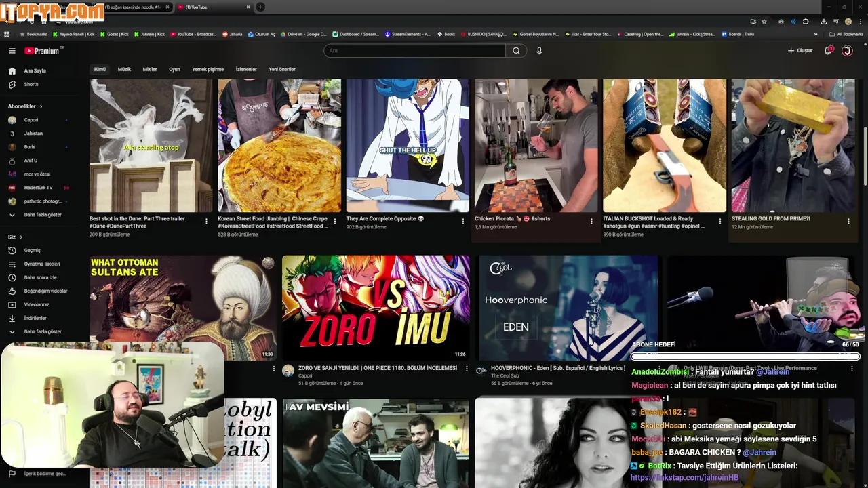The height and width of the screenshot is (488, 868).
Task: Click the YouTube Premium logo
Action: tap(42, 51)
